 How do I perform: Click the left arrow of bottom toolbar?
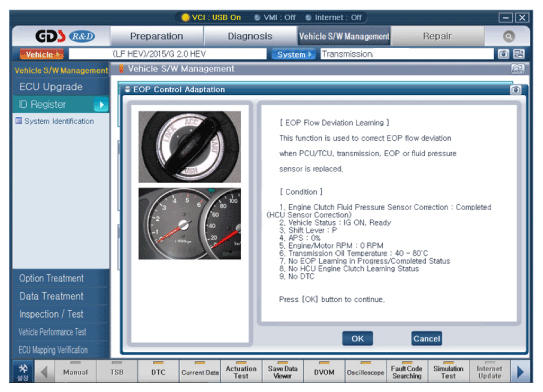44,372
